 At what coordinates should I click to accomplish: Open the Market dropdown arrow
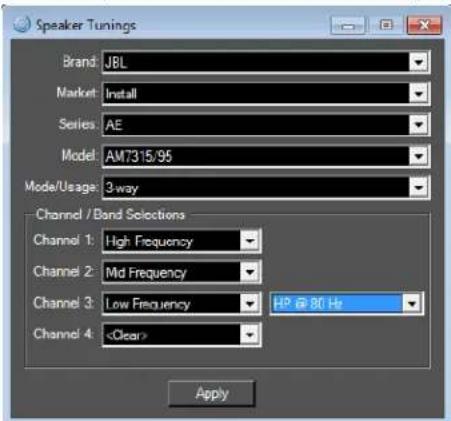(418, 93)
